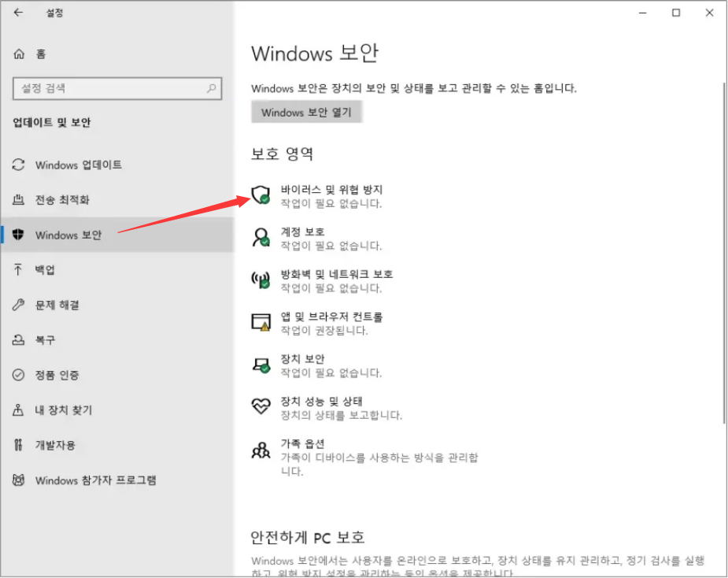Open Windows 참가자 프로그램 page
This screenshot has width=728, height=578.
[117, 480]
